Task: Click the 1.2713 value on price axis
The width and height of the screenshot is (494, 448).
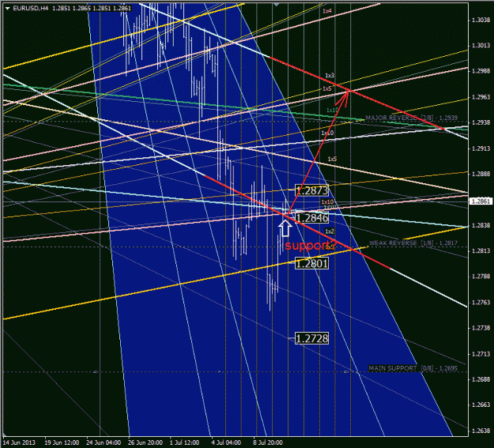Action: [x=481, y=354]
